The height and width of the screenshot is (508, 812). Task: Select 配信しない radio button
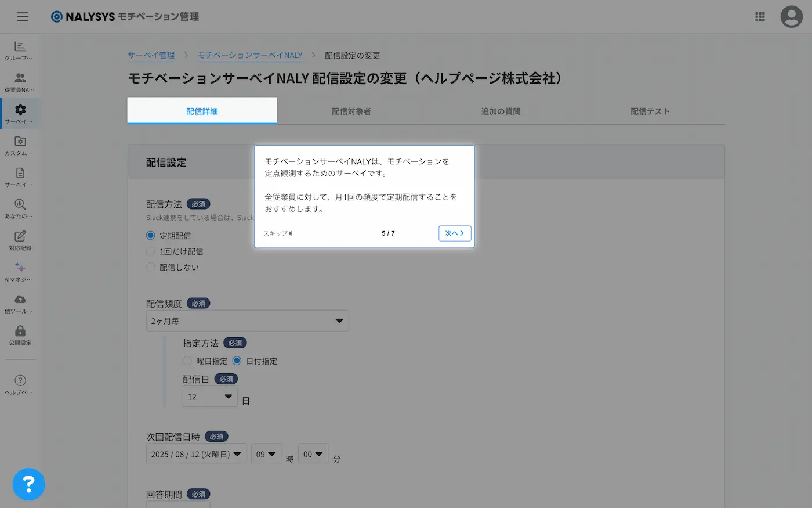[151, 267]
